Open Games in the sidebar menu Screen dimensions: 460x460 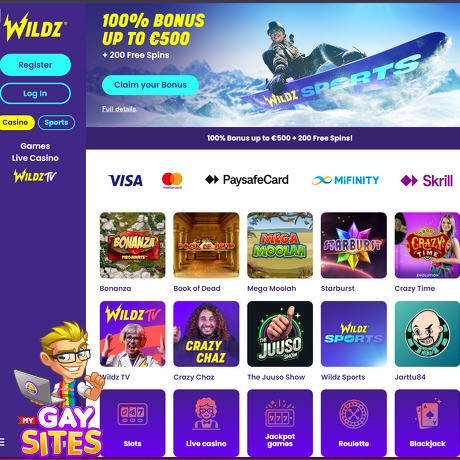[x=35, y=146]
